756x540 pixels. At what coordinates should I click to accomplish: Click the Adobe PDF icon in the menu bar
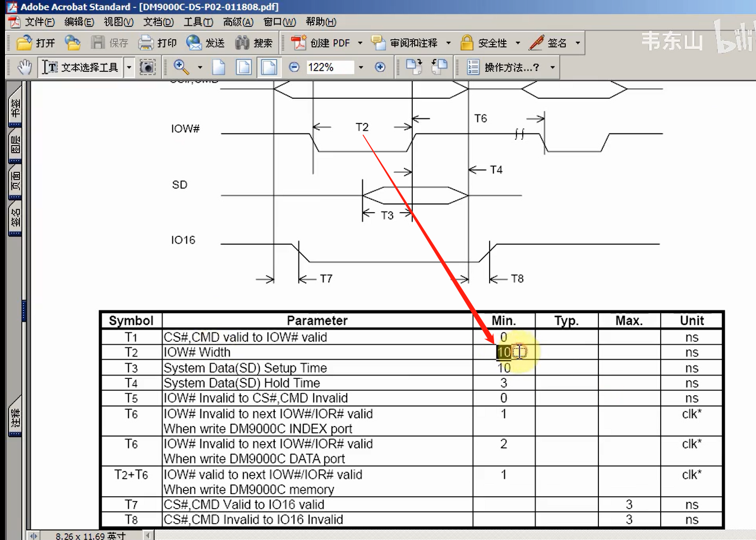(14, 22)
